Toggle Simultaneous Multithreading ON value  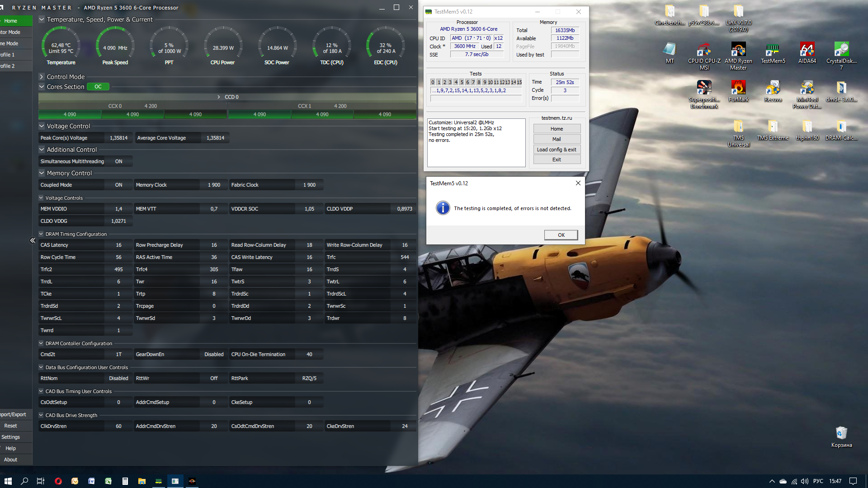click(118, 161)
